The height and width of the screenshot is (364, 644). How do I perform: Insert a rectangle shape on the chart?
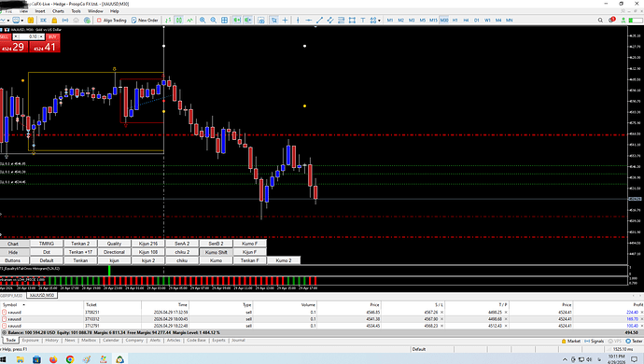coord(352,21)
